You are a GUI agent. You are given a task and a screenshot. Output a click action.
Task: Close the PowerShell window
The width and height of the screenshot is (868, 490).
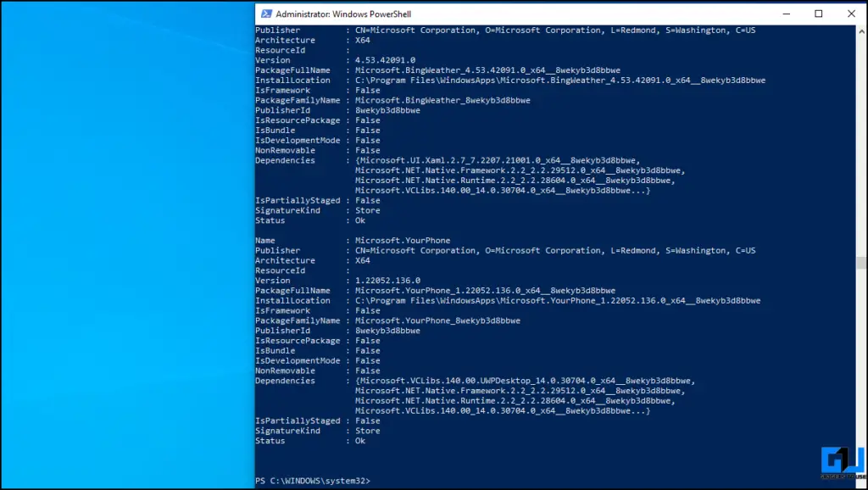[x=851, y=14]
